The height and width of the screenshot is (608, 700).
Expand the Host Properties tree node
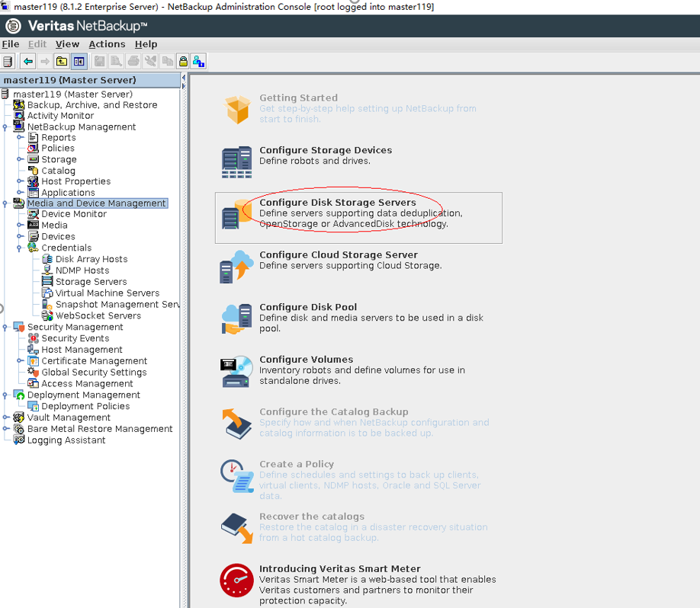coord(20,181)
